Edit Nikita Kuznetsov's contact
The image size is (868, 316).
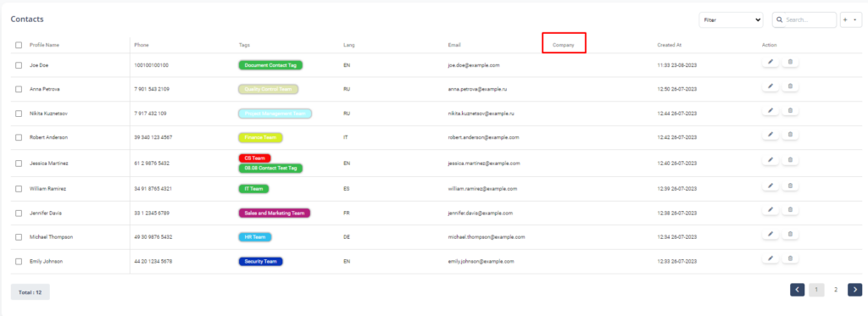pyautogui.click(x=770, y=111)
